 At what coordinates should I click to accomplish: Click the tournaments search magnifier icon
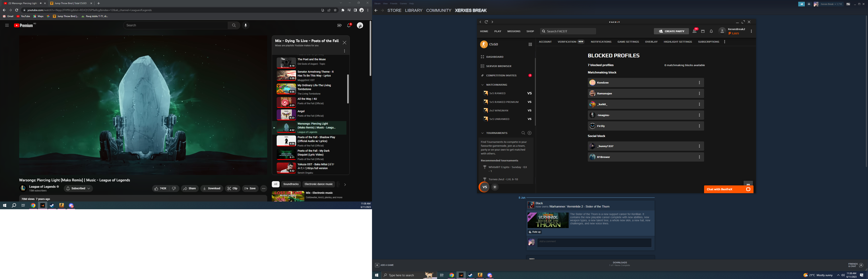click(x=523, y=133)
